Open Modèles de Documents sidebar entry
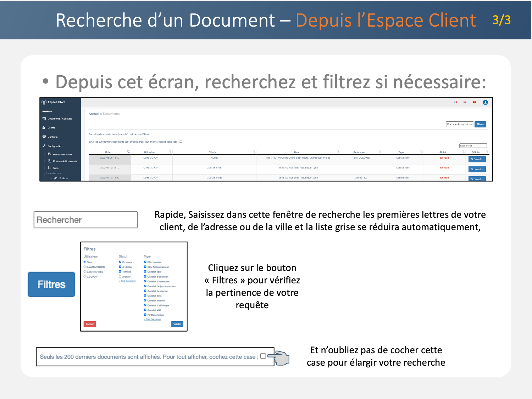The height and width of the screenshot is (399, 532). point(65,161)
